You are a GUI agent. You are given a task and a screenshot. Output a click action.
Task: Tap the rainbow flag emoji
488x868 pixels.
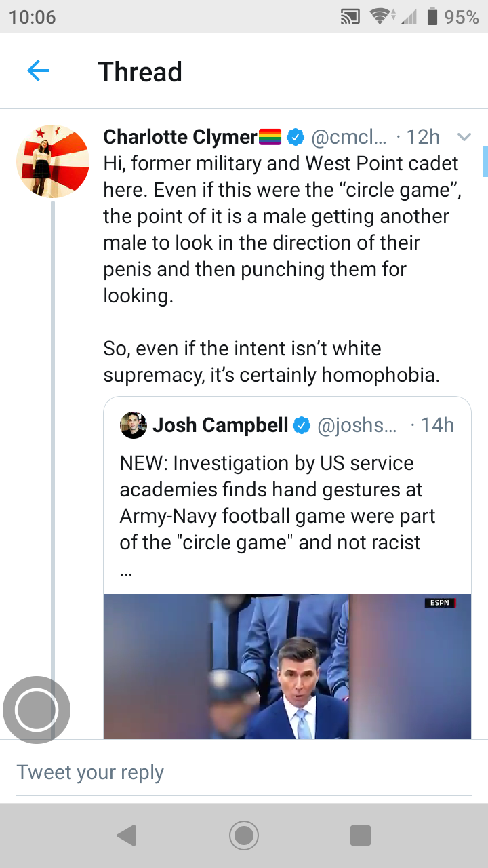[270, 137]
